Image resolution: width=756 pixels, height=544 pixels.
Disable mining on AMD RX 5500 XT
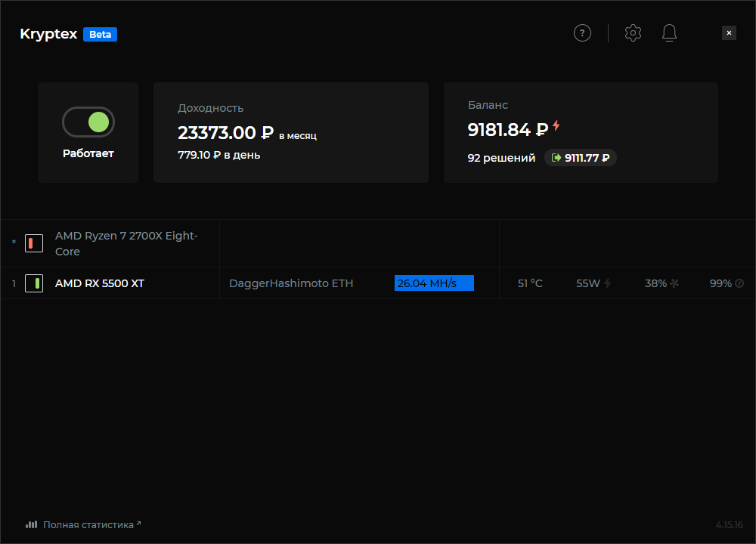pos(34,283)
